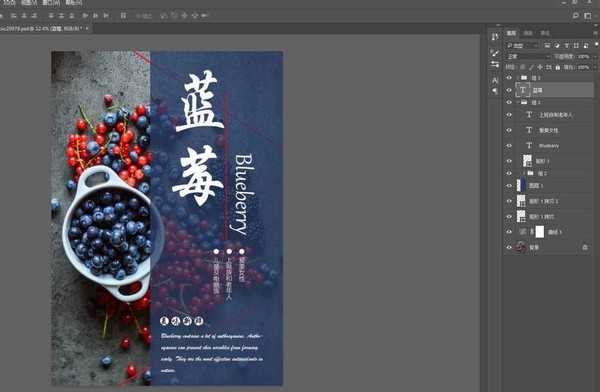Click the prevent artboard auto-nesting icon

pos(549,67)
